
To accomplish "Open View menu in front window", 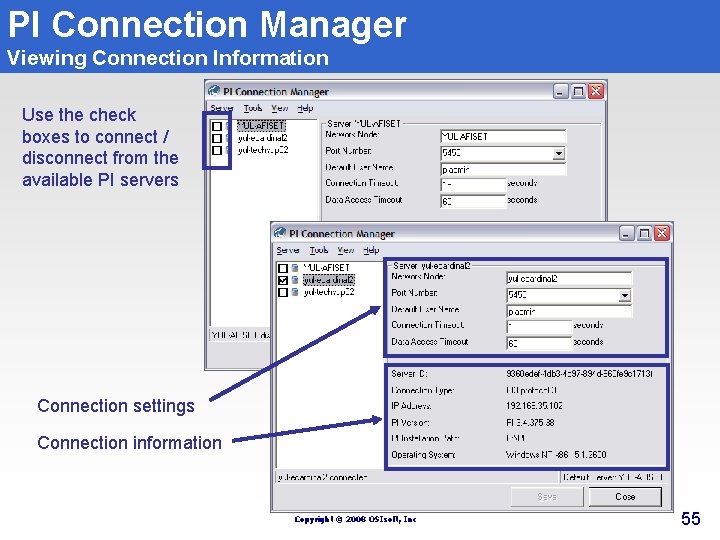I will pyautogui.click(x=345, y=250).
